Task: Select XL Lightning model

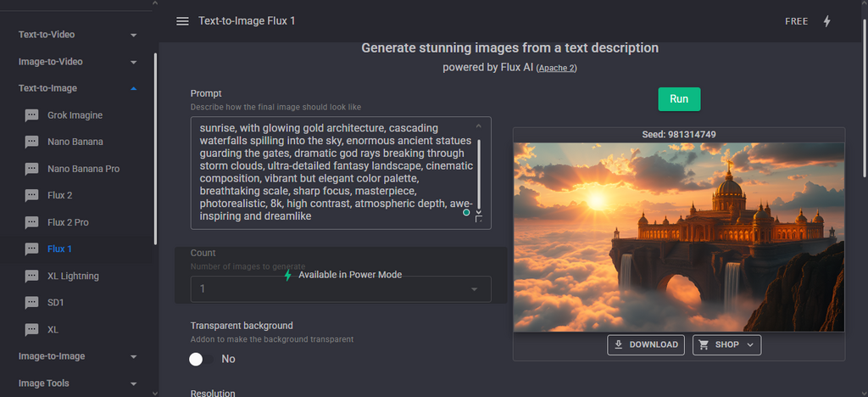Action: click(73, 277)
